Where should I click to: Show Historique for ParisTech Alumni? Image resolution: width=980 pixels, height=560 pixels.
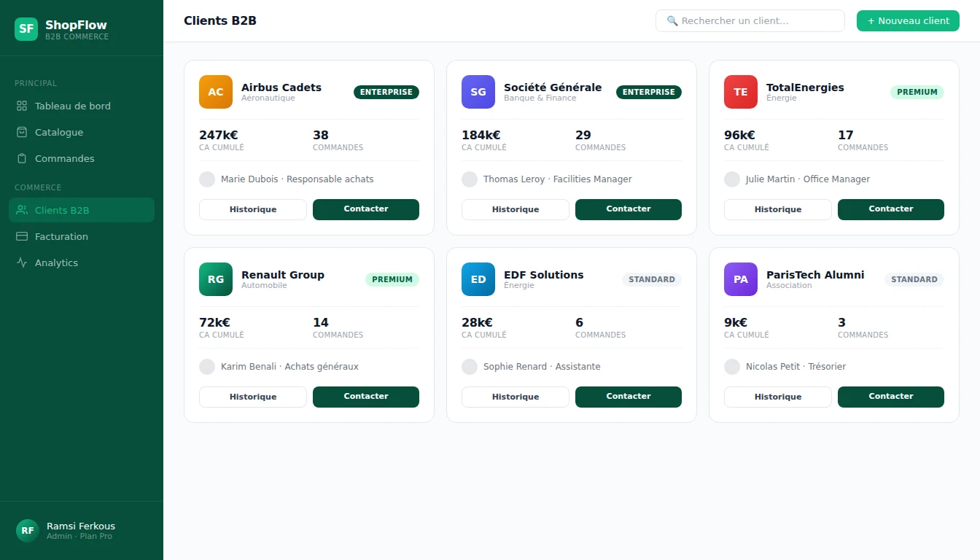coord(778,397)
